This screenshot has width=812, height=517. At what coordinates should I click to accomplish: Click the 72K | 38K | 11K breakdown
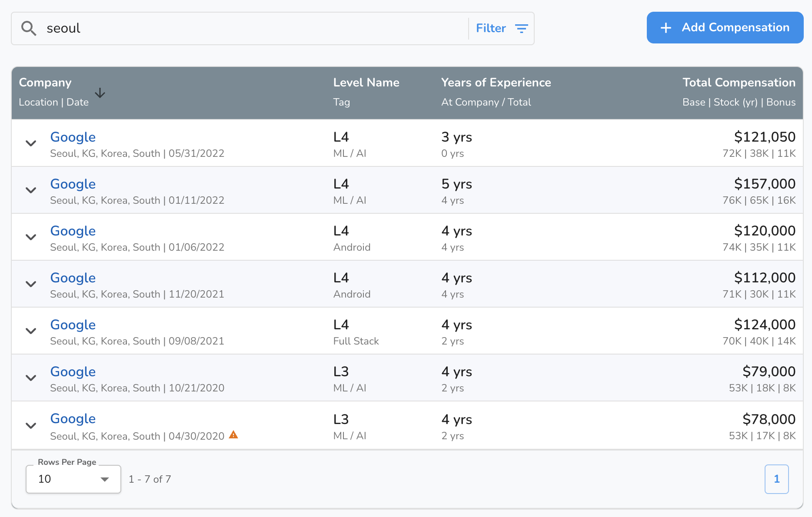[759, 153]
